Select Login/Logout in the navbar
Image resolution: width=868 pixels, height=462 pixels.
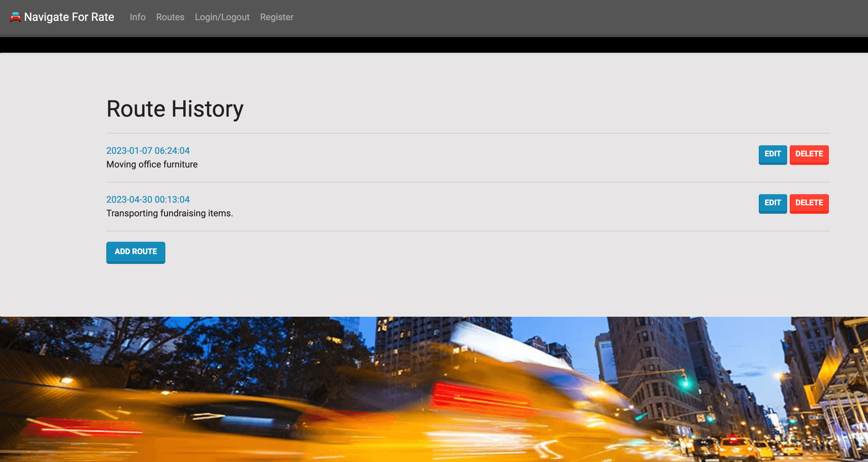click(222, 17)
